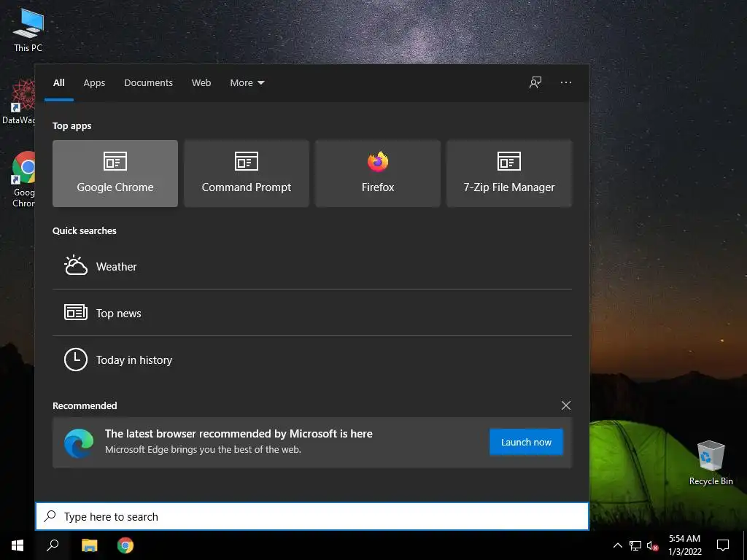The height and width of the screenshot is (560, 747).
Task: Select the This PC desktop icon
Action: coord(28,30)
